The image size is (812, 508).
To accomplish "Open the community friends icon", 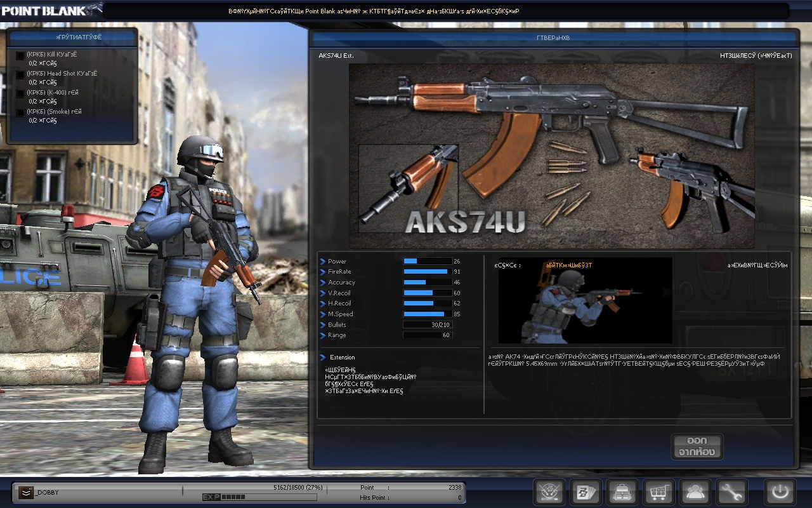I will pos(695,492).
